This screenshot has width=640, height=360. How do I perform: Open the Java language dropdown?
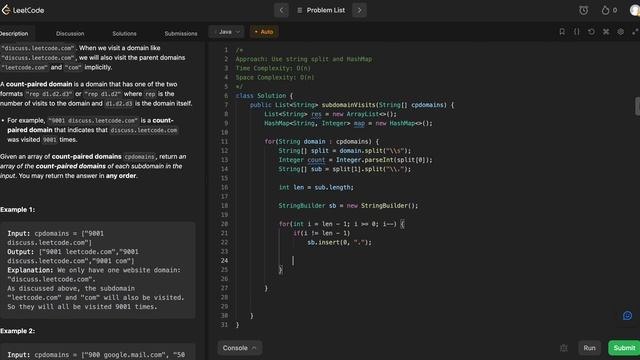(227, 32)
